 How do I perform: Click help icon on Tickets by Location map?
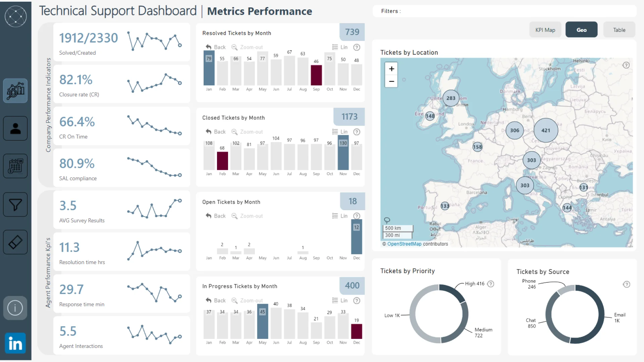[x=626, y=65]
